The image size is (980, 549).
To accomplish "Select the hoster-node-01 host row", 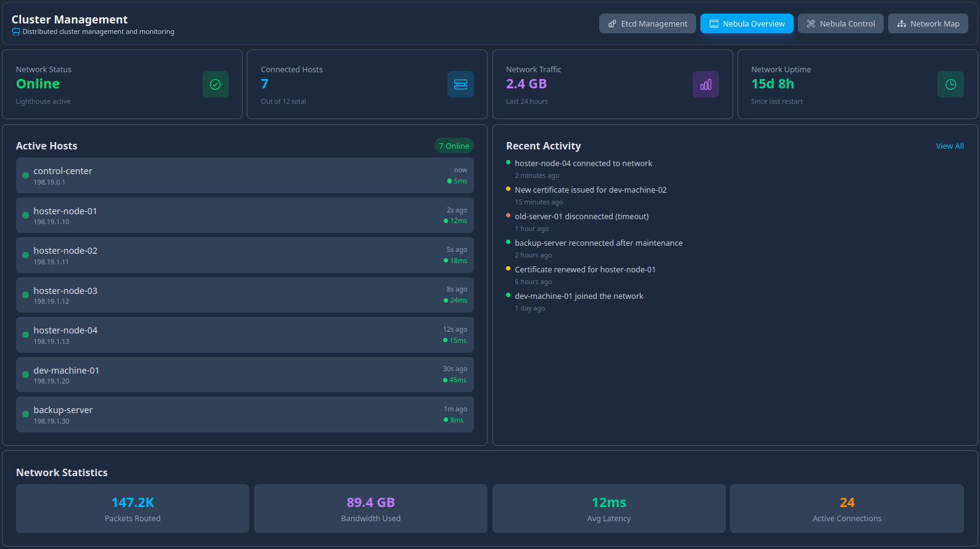I will click(244, 216).
